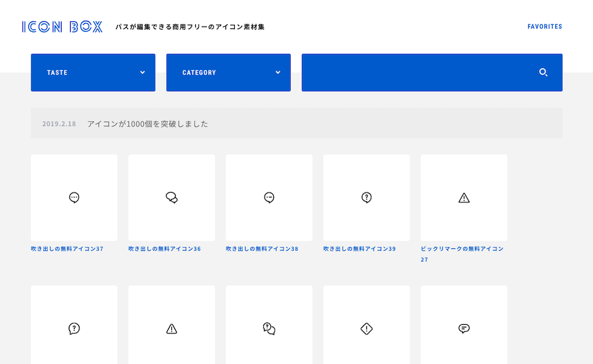Viewport: 593px width, 364px height.
Task: Select the triangle warning icon in first row
Action: coord(464,198)
